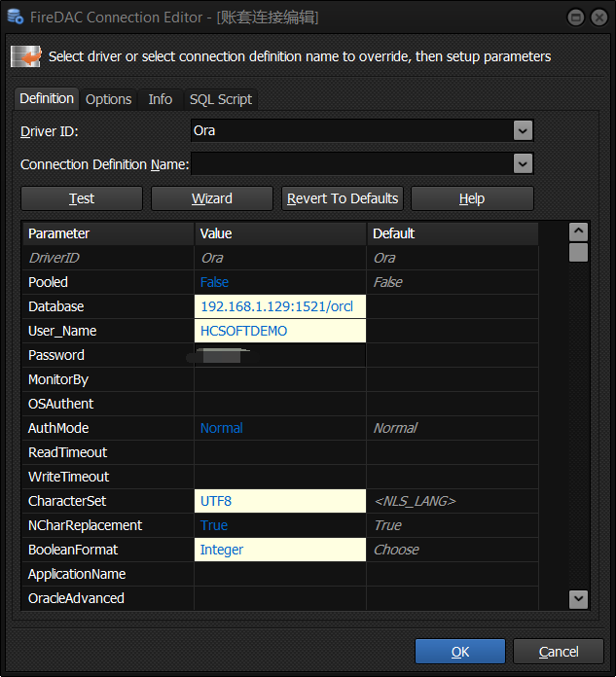Click the orange arrow connection icon
Image resolution: width=616 pixels, height=677 pixels.
pyautogui.click(x=26, y=56)
